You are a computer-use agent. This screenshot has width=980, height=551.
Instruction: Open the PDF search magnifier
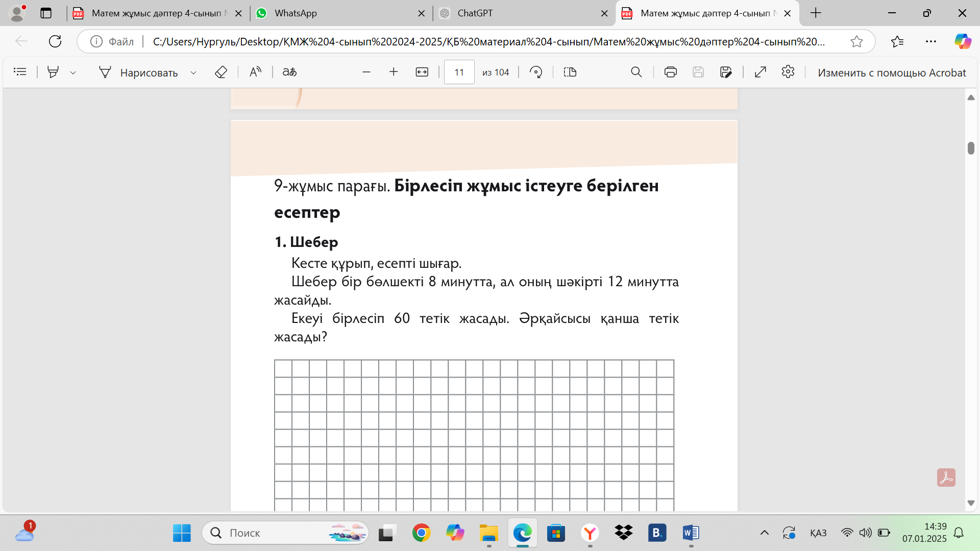point(636,72)
